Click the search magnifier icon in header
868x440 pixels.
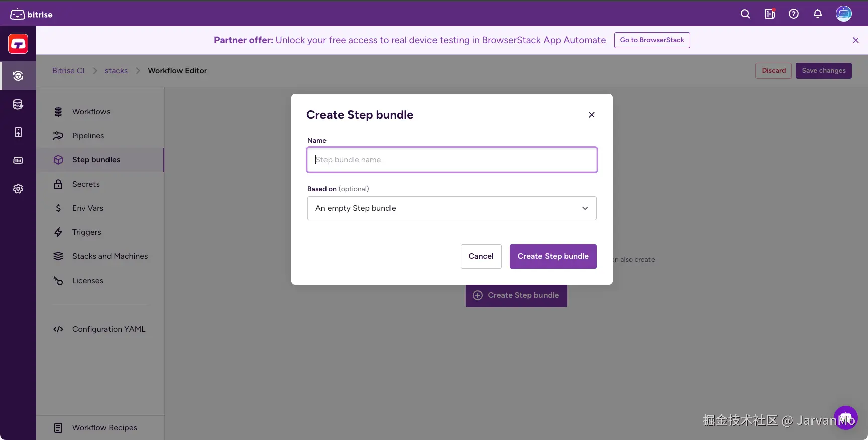pyautogui.click(x=745, y=14)
